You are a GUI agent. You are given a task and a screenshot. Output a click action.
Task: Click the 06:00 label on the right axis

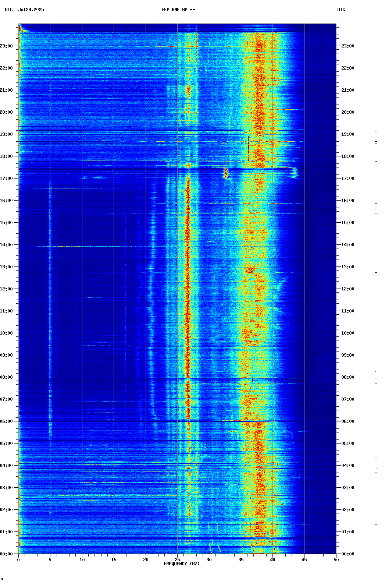(x=348, y=421)
